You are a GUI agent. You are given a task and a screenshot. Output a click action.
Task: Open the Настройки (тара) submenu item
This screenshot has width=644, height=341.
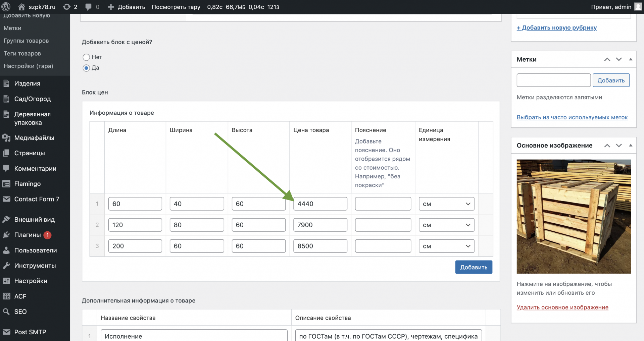29,66
